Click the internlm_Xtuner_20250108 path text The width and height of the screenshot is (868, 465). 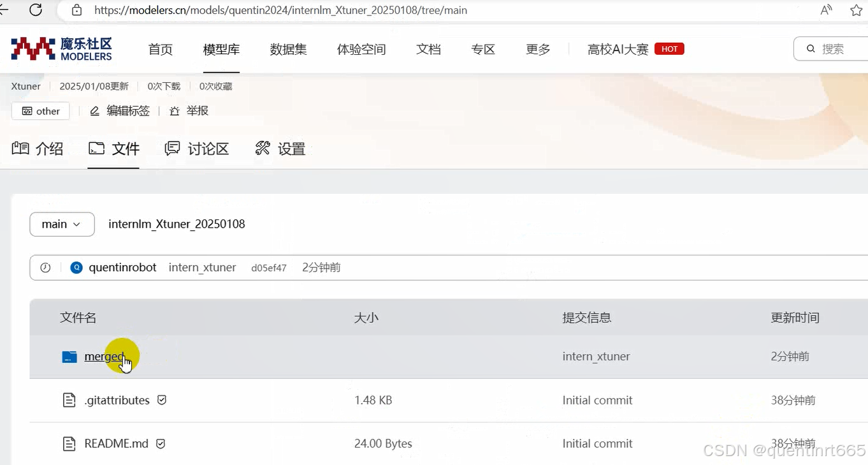(x=177, y=225)
